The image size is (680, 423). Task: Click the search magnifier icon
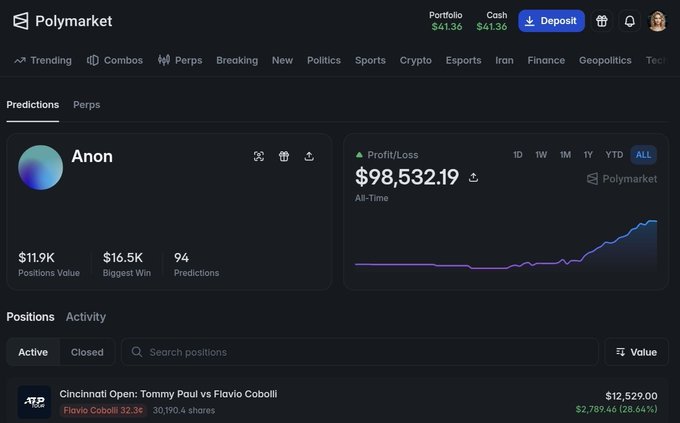pyautogui.click(x=137, y=352)
